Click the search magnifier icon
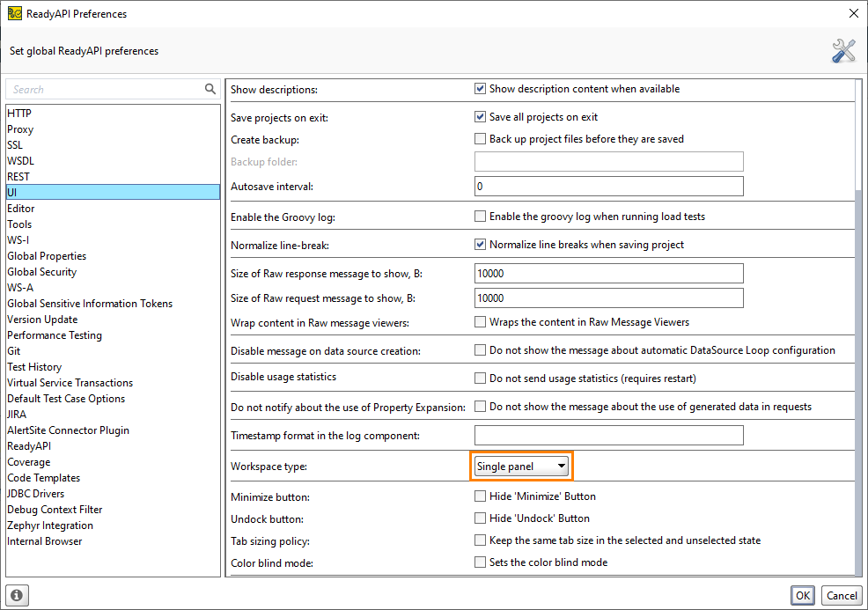868x610 pixels. [x=210, y=89]
